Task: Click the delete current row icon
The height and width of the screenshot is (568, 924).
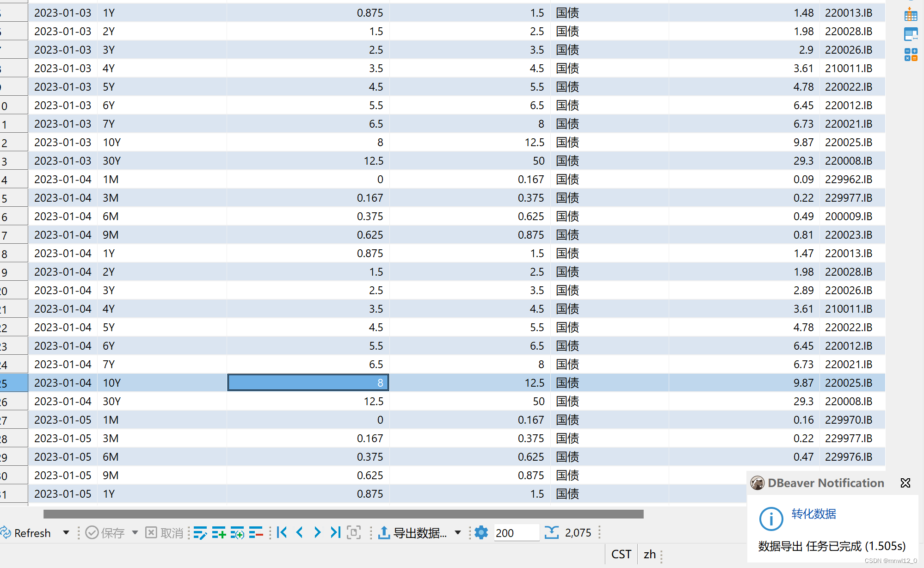Action: (x=256, y=533)
